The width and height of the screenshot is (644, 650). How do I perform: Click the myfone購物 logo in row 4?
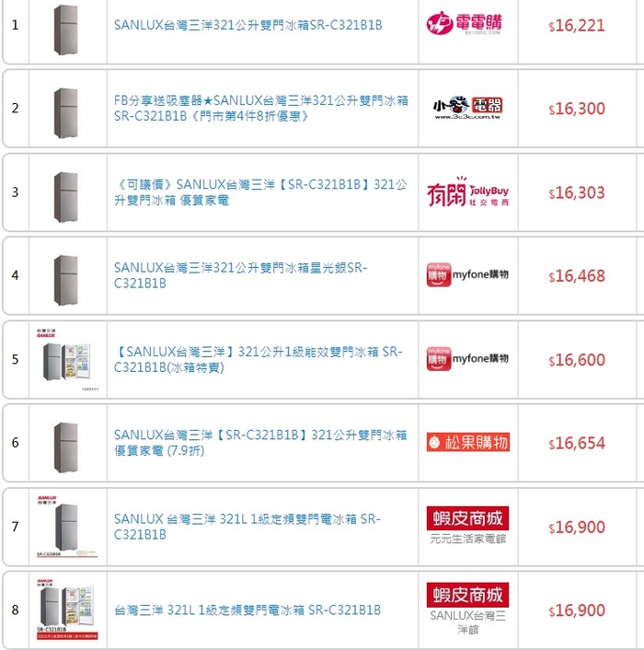click(467, 274)
